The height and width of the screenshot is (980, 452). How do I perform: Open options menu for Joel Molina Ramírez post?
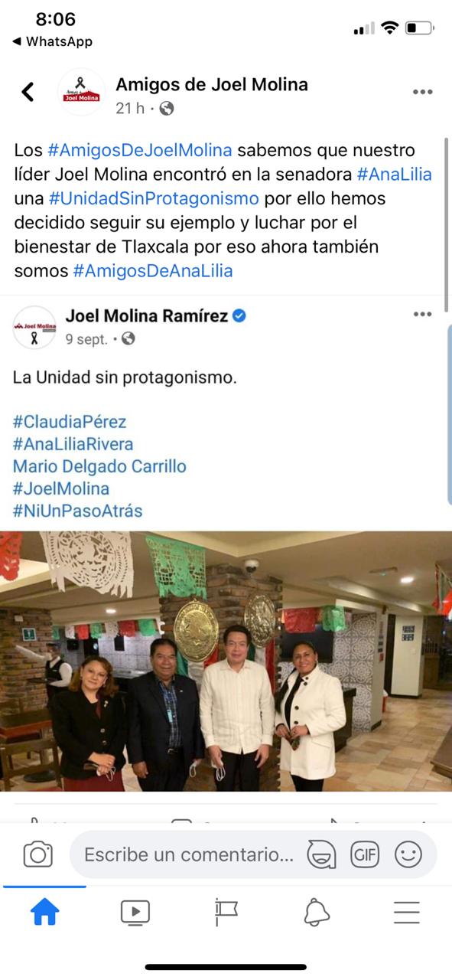click(422, 315)
